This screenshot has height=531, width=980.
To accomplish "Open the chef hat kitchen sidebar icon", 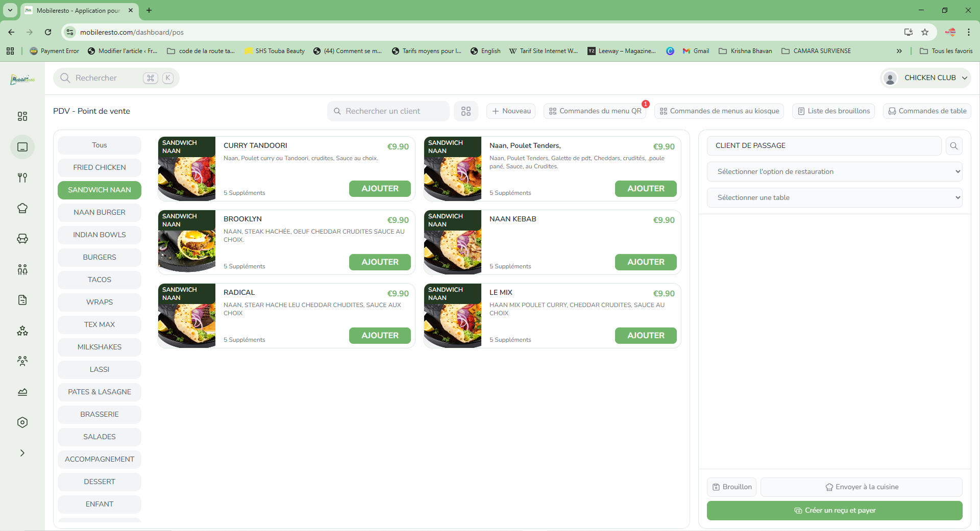I will [22, 208].
